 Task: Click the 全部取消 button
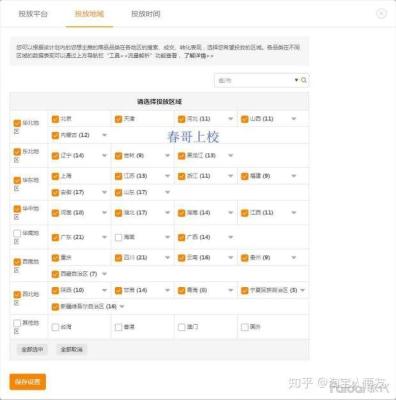coord(72,349)
